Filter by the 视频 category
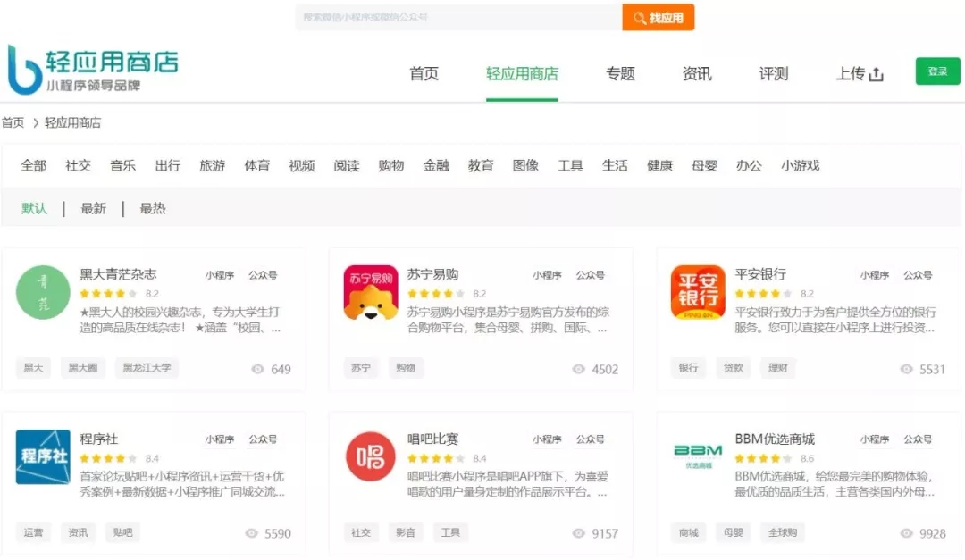The width and height of the screenshot is (965, 560). click(x=302, y=165)
